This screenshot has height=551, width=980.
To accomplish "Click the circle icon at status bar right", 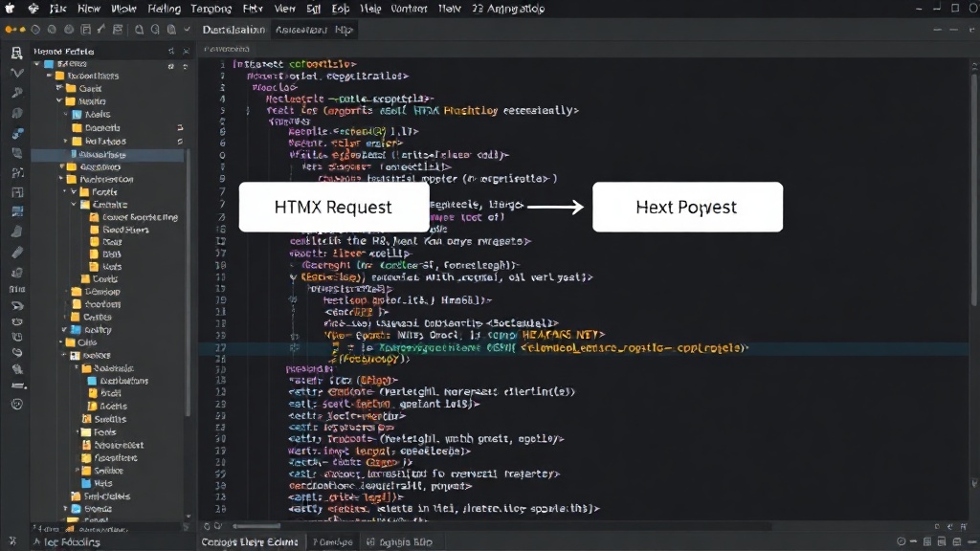I will (x=901, y=541).
